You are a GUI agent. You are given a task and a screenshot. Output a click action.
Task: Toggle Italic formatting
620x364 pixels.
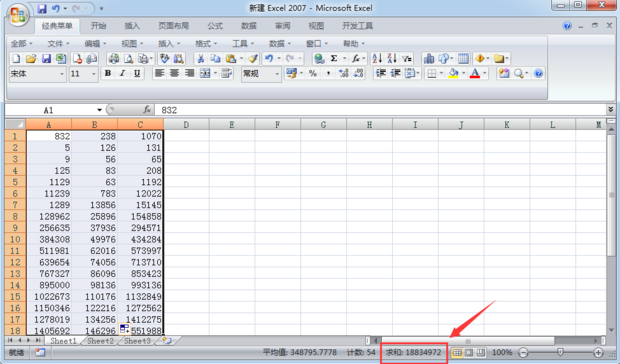122,73
